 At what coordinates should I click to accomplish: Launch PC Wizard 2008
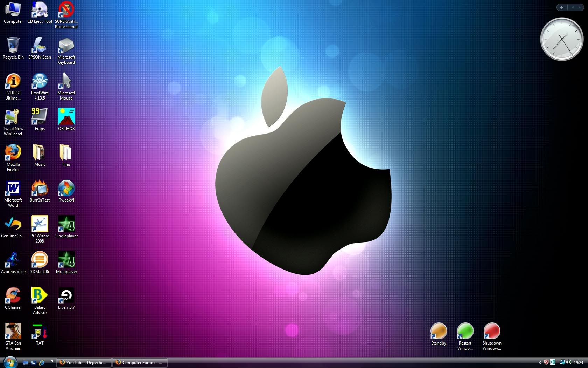click(40, 230)
